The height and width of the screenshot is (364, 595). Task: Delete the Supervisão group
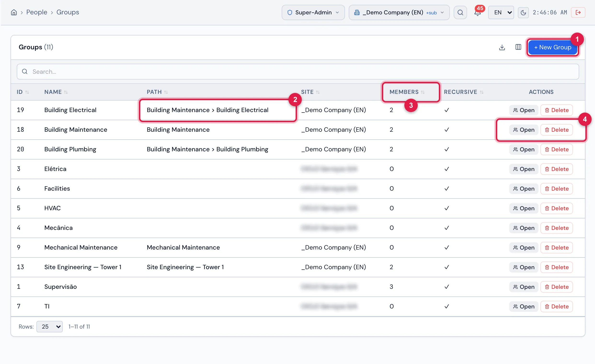(x=557, y=287)
